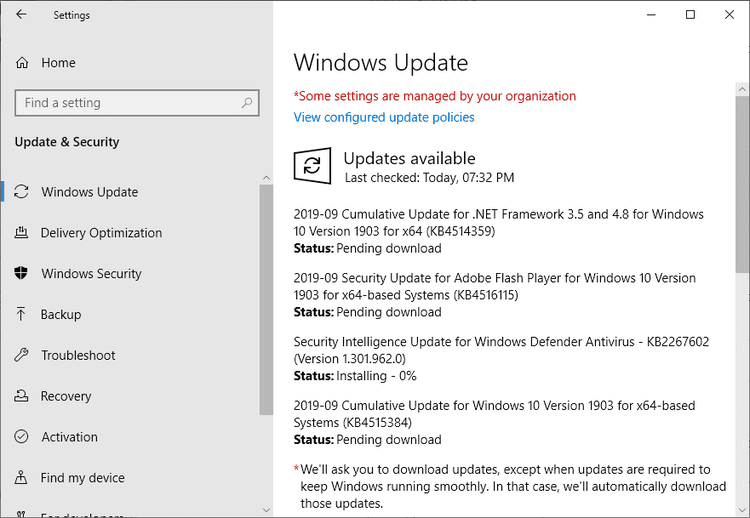Close the Settings window
Image resolution: width=750 pixels, height=518 pixels.
tap(729, 15)
